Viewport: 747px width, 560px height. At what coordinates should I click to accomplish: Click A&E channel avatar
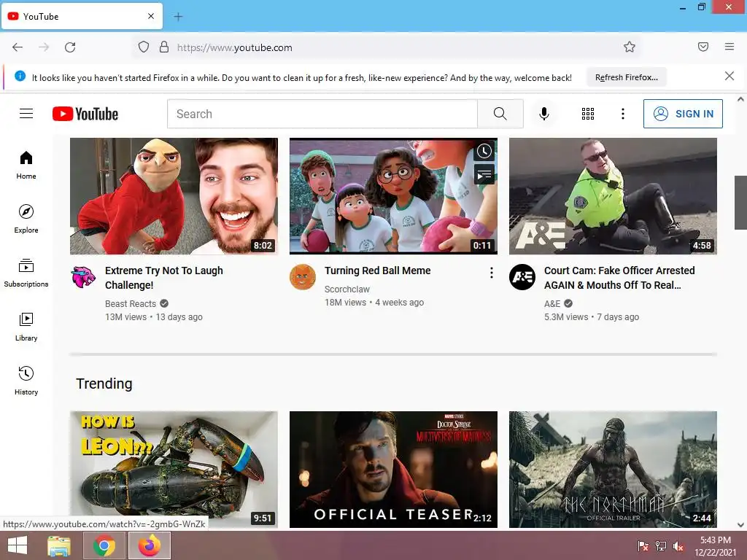click(522, 277)
